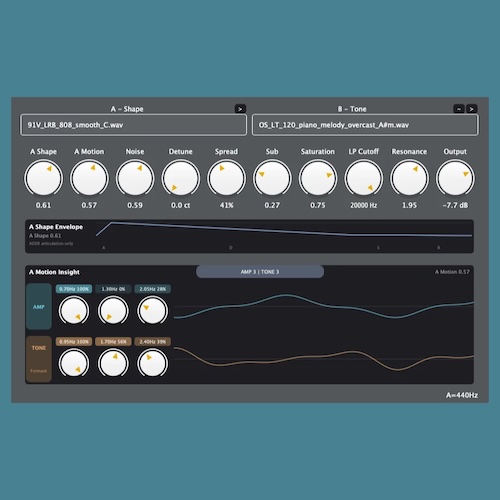Click the knob under 0.70Hz 100%

click(74, 311)
